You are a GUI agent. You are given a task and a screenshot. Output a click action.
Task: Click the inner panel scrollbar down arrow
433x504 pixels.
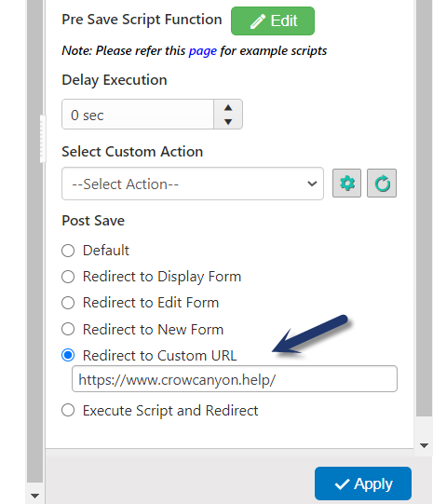[x=424, y=445]
